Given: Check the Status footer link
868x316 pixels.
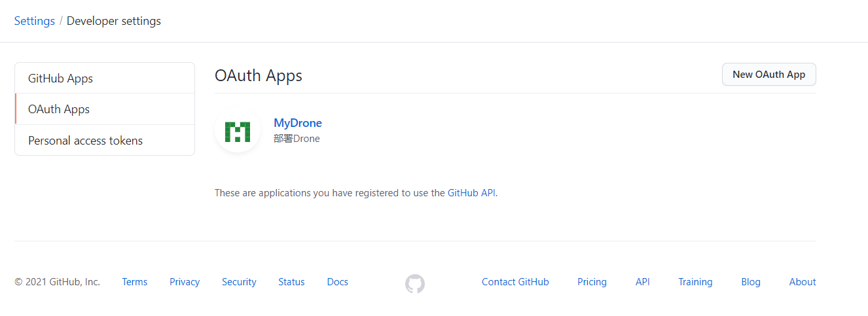Looking at the screenshot, I should click(291, 282).
